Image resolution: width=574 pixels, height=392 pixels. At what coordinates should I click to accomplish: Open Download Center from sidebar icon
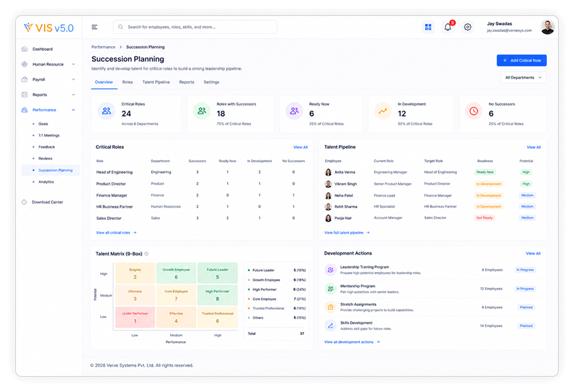coord(24,202)
